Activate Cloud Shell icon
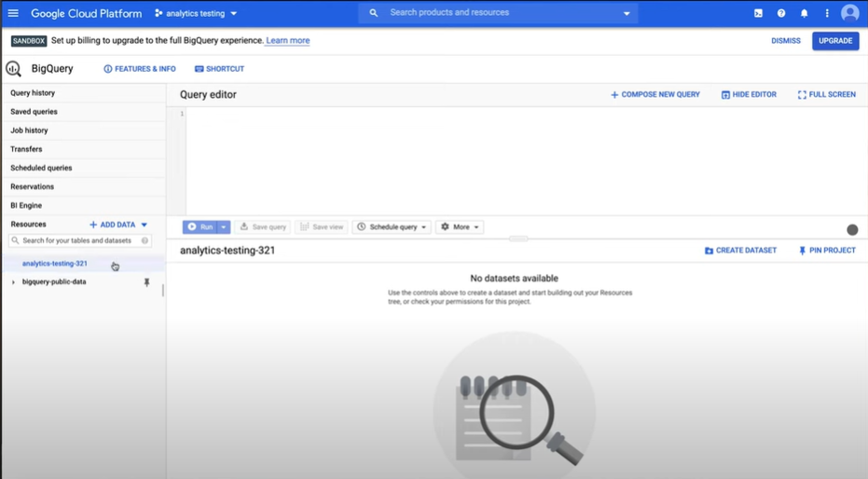The height and width of the screenshot is (479, 868). (x=758, y=13)
